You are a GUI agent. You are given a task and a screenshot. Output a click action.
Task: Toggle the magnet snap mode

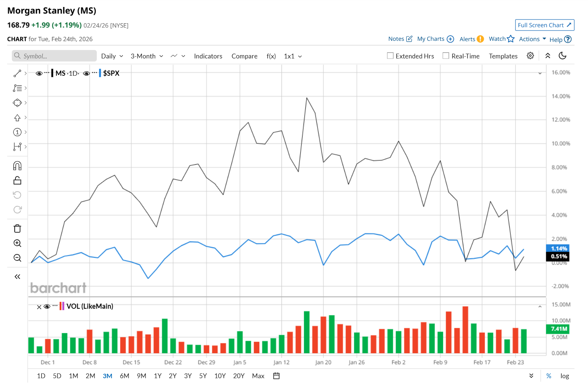point(17,166)
